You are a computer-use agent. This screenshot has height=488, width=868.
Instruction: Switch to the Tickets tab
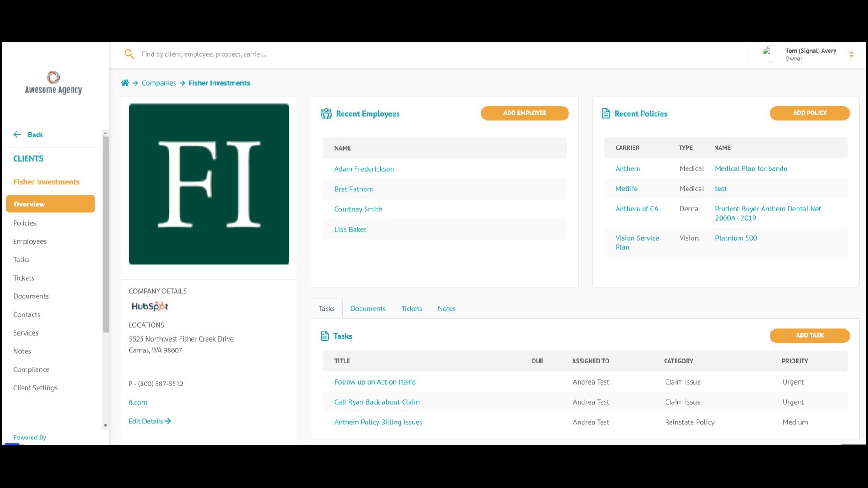point(411,309)
